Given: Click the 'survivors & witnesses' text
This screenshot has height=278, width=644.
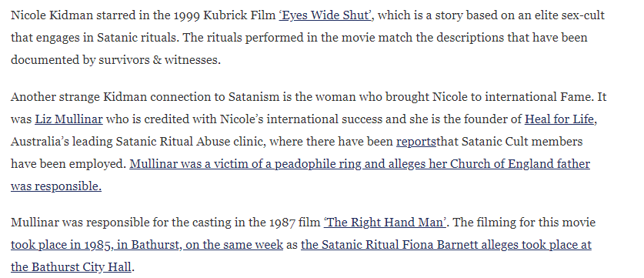Looking at the screenshot, I should [159, 60].
